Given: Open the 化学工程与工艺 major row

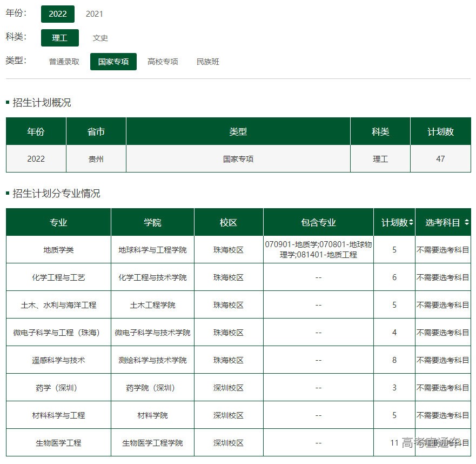Looking at the screenshot, I should pyautogui.click(x=57, y=277).
